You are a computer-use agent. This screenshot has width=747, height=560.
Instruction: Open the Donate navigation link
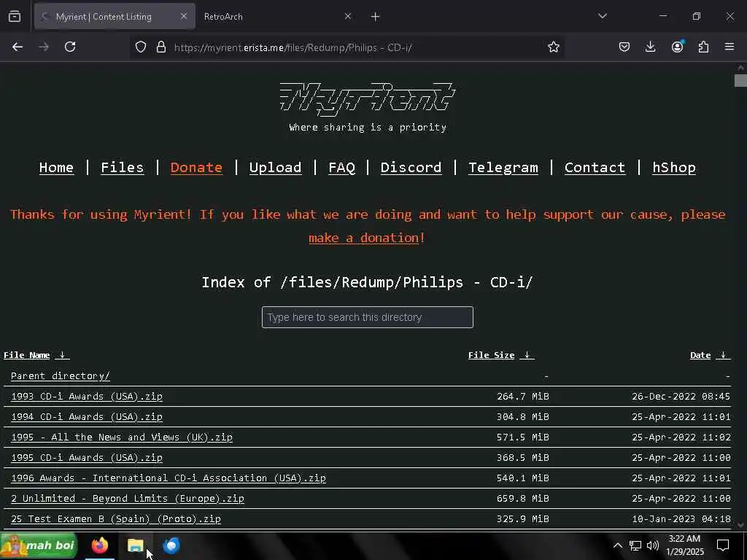click(x=196, y=168)
